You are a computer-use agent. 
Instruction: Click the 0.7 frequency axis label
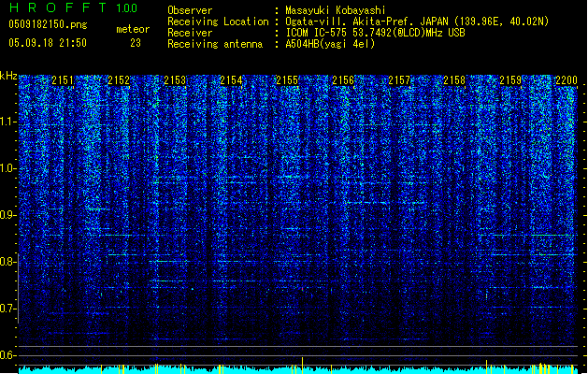7,309
